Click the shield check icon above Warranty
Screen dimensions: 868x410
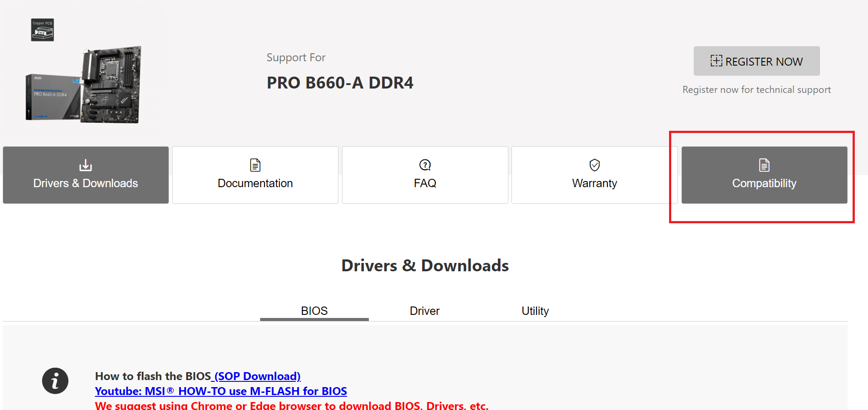(595, 165)
